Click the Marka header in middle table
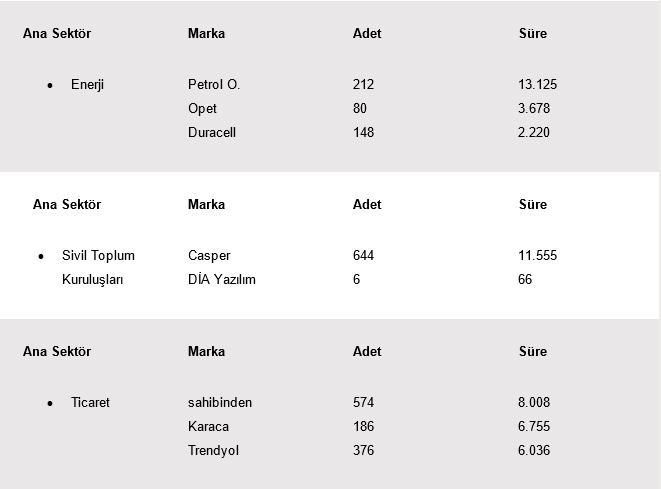Image resolution: width=661 pixels, height=489 pixels. 206,205
